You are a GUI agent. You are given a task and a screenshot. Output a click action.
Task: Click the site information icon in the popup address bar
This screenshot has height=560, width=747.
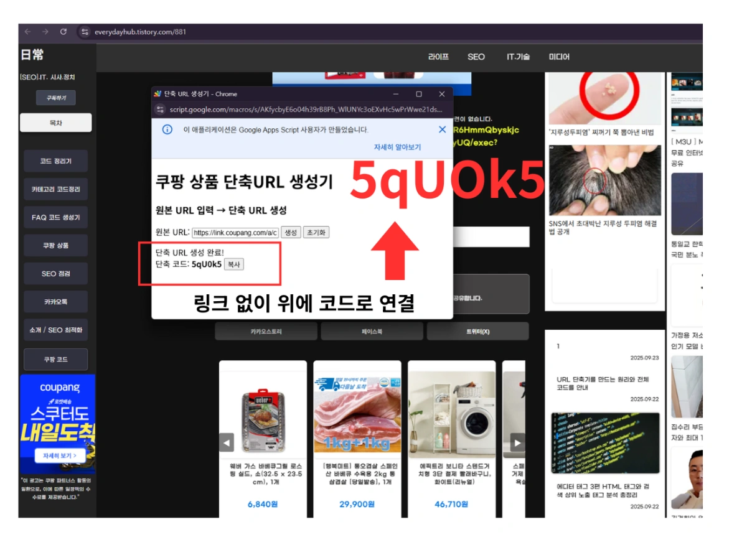(161, 109)
